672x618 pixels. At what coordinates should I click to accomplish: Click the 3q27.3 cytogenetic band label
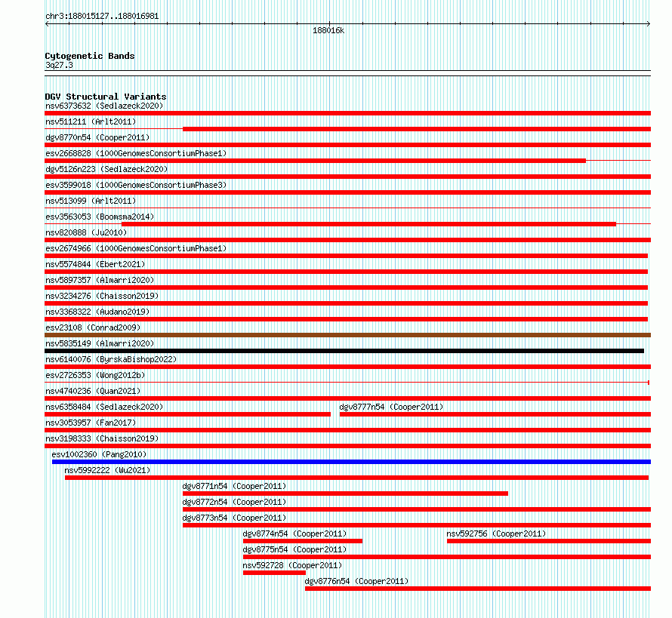click(59, 65)
